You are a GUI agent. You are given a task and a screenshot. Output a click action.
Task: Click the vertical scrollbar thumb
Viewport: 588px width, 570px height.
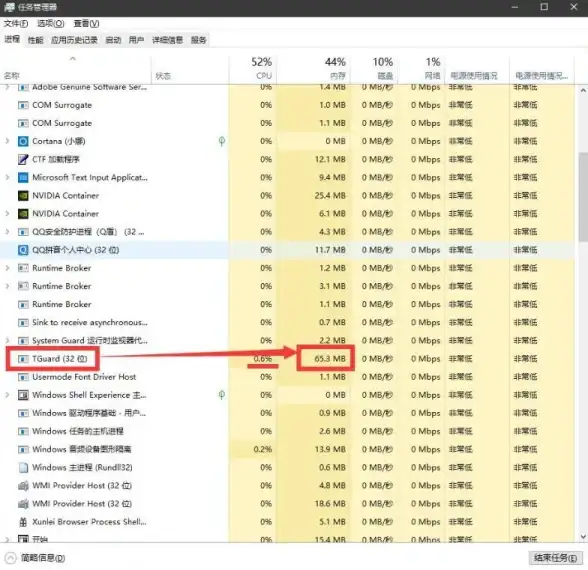click(583, 197)
